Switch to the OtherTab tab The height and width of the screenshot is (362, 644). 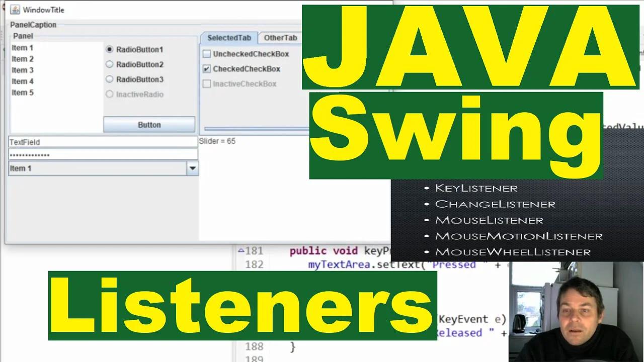pyautogui.click(x=280, y=38)
